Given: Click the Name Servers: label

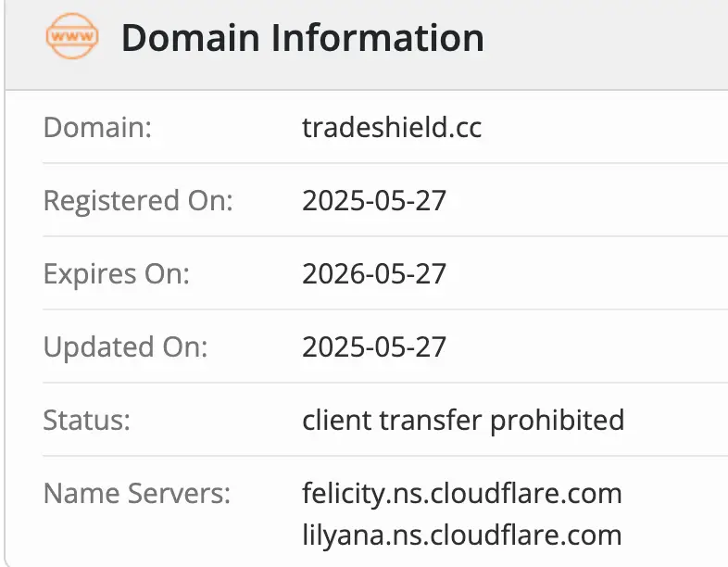Looking at the screenshot, I should click(136, 493).
